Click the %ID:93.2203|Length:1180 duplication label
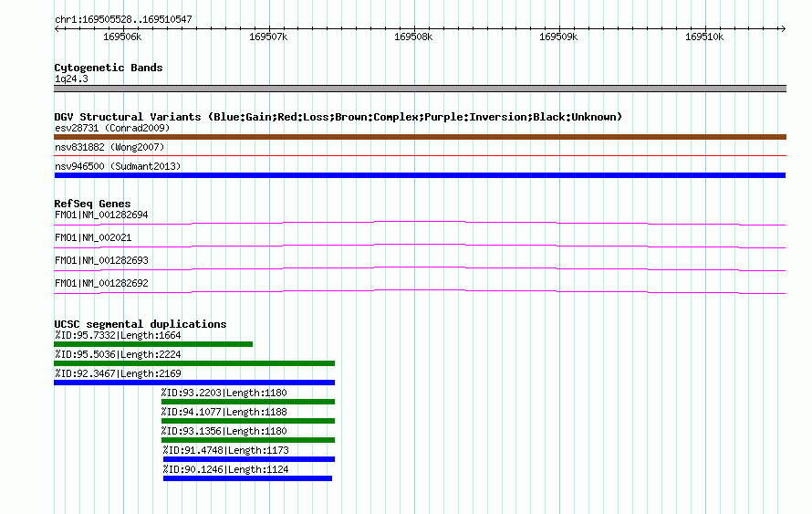Image resolution: width=812 pixels, height=514 pixels. [x=224, y=393]
